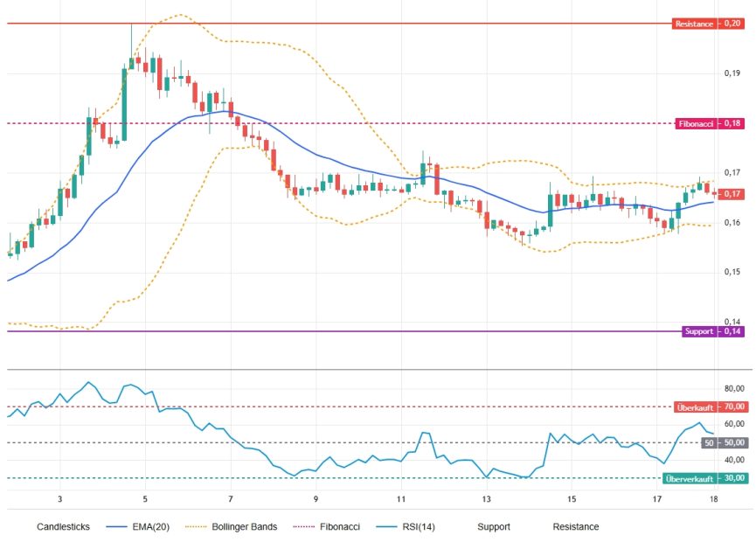Viewport: 756px width, 542px height.
Task: Click the red Resistance 0,20 price tag
Action: [x=708, y=24]
